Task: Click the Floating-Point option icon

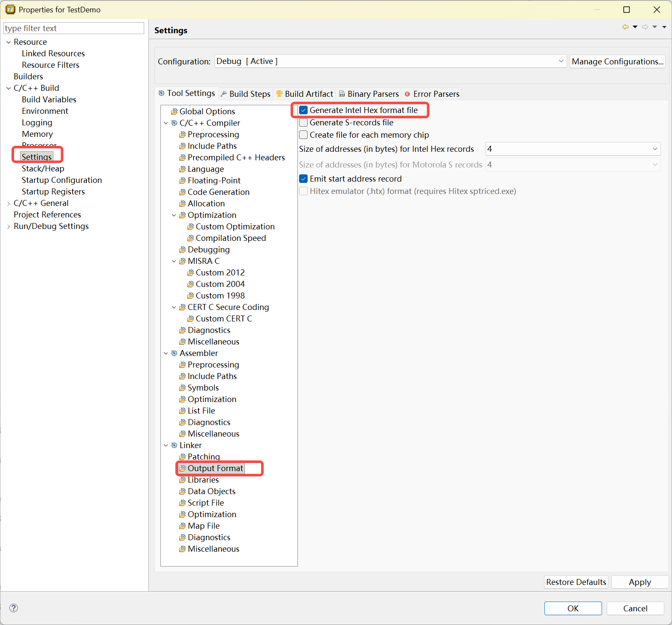Action: [182, 181]
